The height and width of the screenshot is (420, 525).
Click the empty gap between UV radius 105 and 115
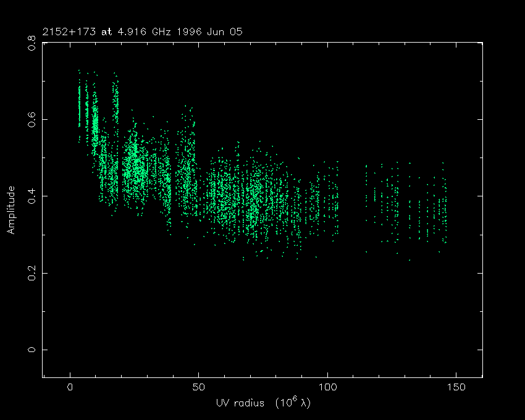353,204
